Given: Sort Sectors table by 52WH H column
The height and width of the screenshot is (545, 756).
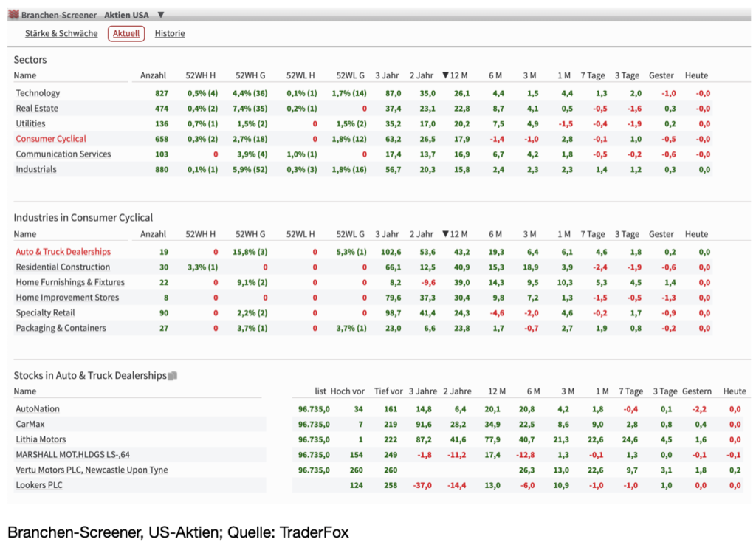Looking at the screenshot, I should pos(201,75).
